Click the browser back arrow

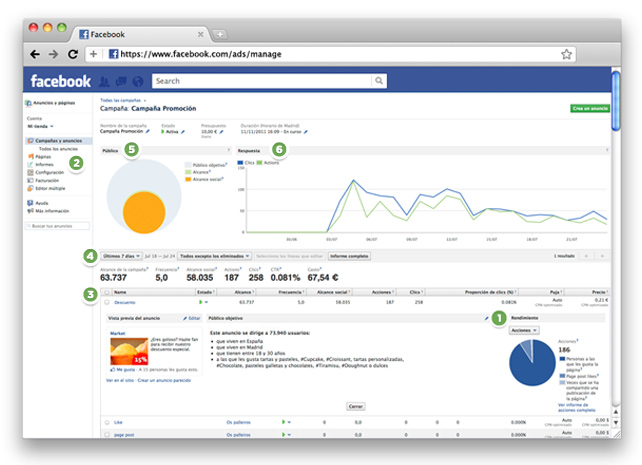point(35,54)
